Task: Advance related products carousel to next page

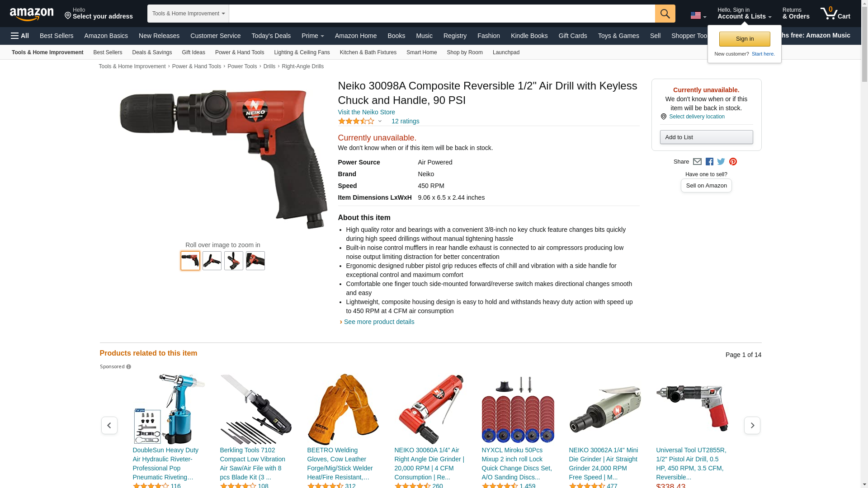Action: (752, 426)
